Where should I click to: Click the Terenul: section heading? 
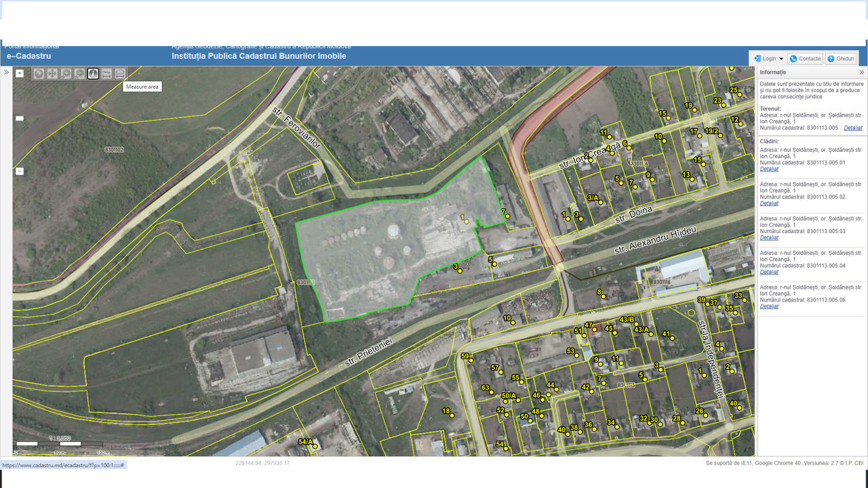[770, 108]
